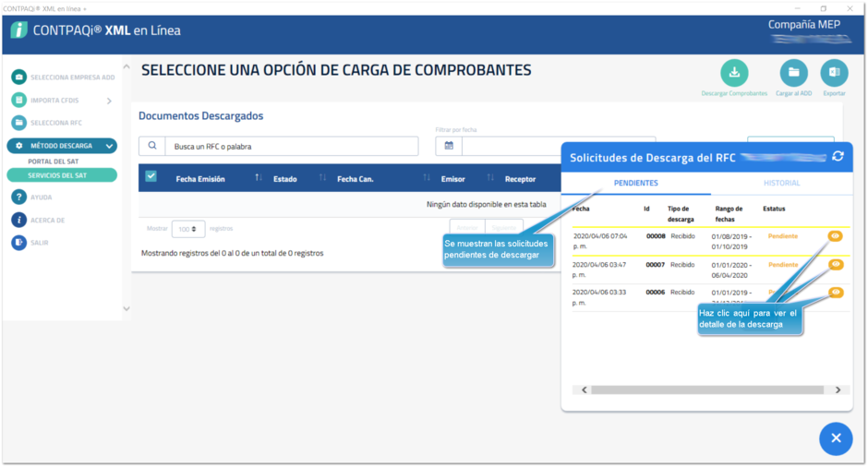Click the Receptor column header
This screenshot has width=868, height=467.
(521, 179)
